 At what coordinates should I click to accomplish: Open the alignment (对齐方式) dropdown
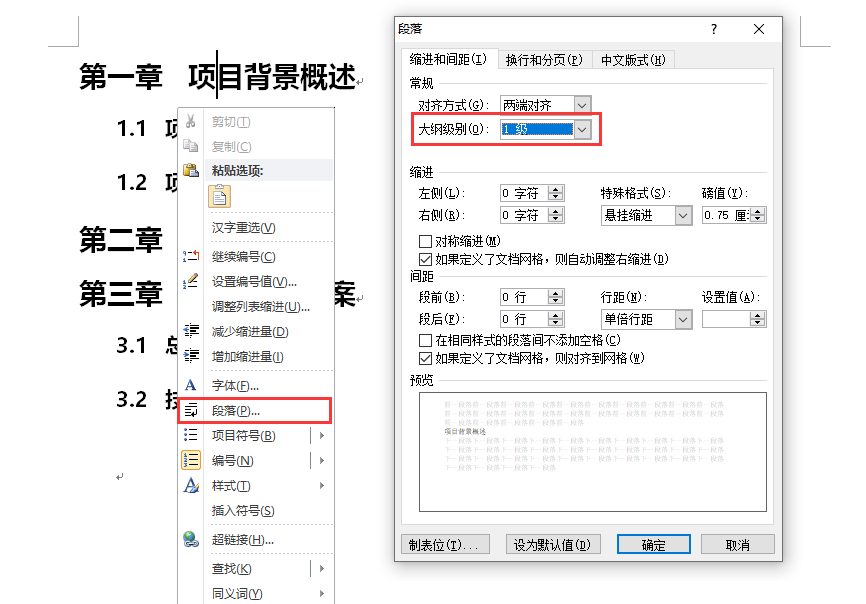click(582, 104)
